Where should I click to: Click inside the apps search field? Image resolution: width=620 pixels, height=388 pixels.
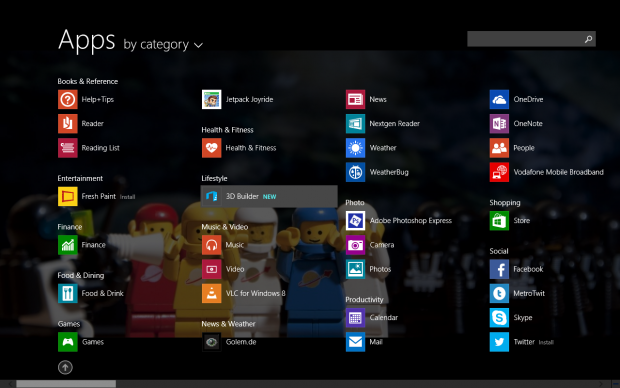click(524, 39)
